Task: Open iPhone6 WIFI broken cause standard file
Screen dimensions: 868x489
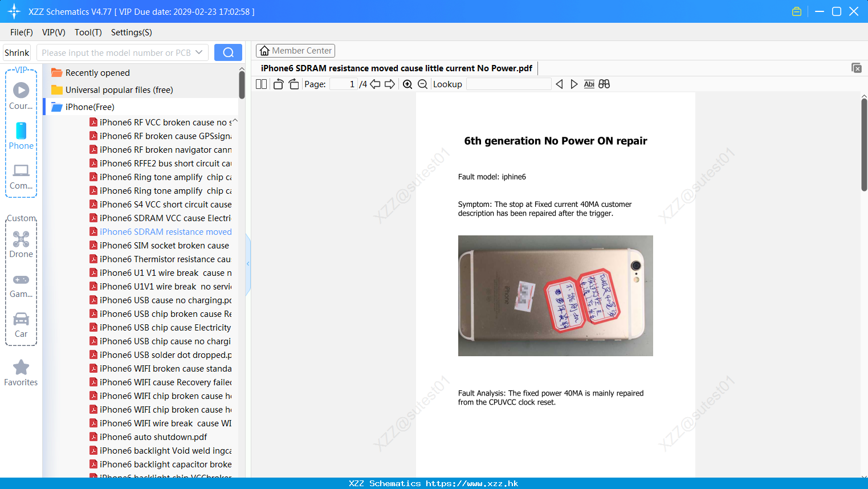Action: pos(161,369)
